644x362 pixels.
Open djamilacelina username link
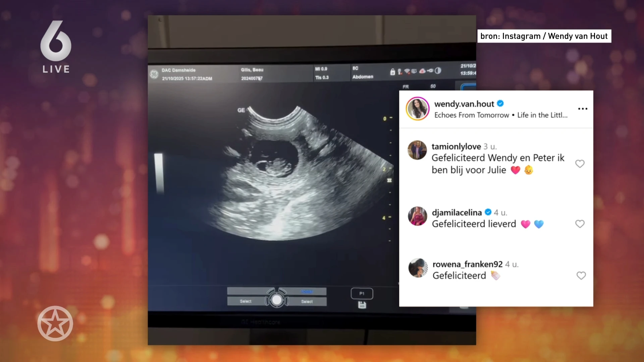coord(457,213)
